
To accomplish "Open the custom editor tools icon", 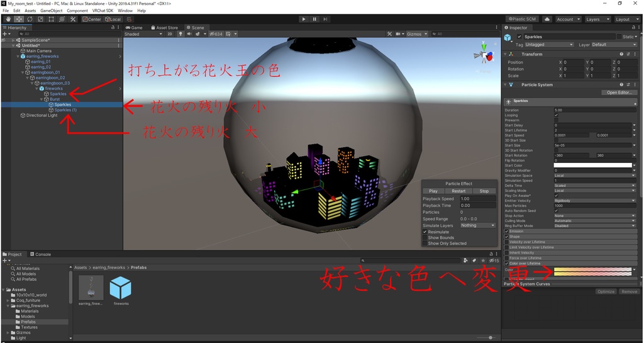I will pos(73,20).
